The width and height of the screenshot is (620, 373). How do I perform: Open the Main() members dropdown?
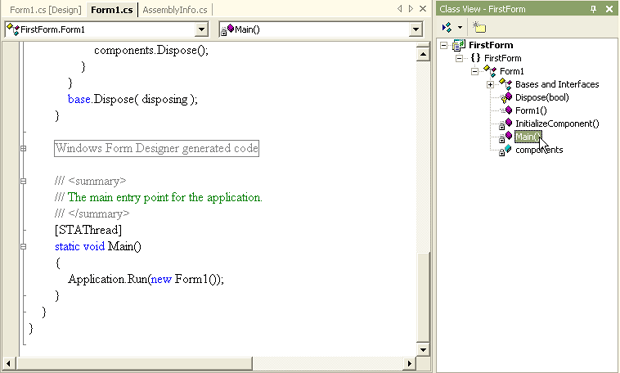pyautogui.click(x=415, y=29)
